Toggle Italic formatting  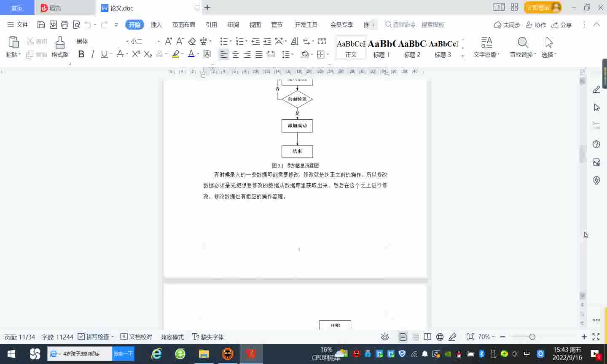click(x=93, y=54)
